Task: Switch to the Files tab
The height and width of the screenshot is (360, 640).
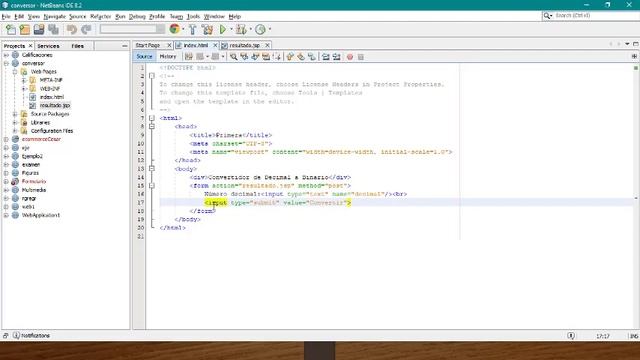Action: coord(78,46)
